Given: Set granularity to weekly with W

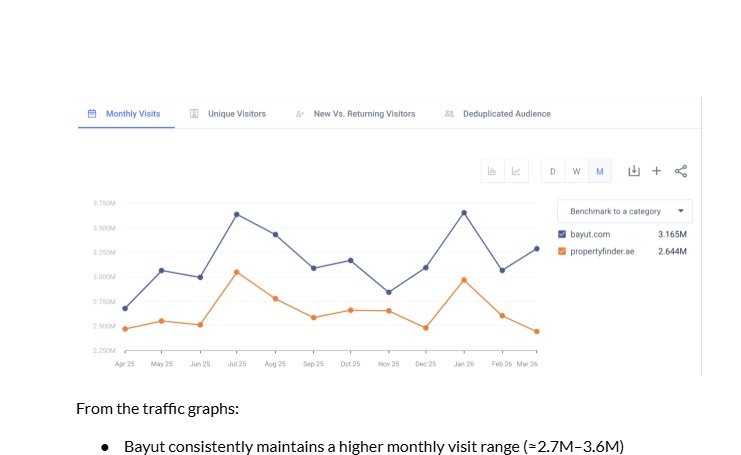Looking at the screenshot, I should click(576, 171).
